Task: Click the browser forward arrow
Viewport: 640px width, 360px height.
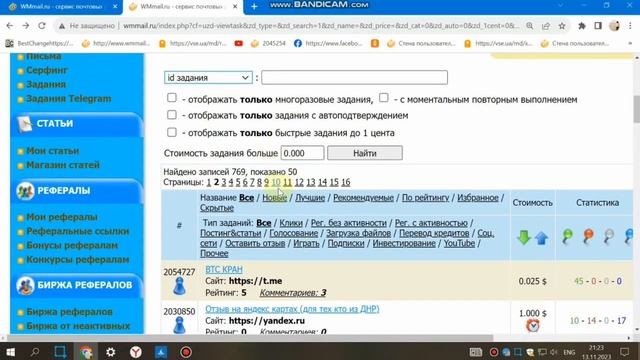Action: click(x=25, y=26)
